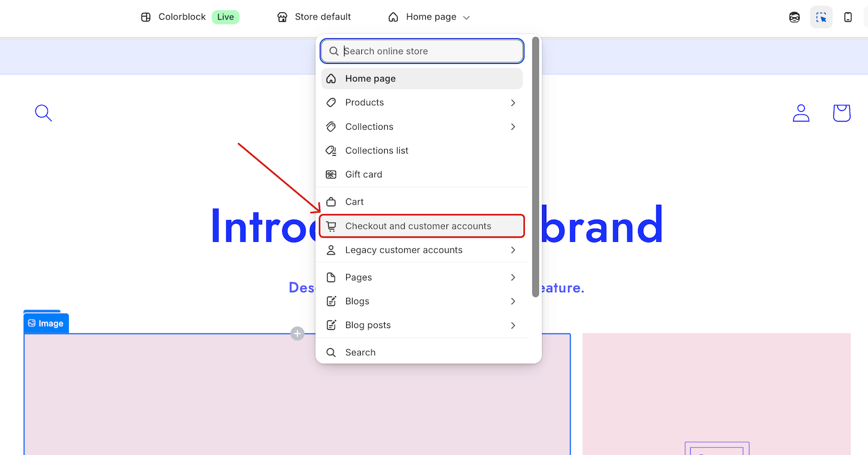Select the blue Image block label
868x455 pixels.
pyautogui.click(x=46, y=323)
